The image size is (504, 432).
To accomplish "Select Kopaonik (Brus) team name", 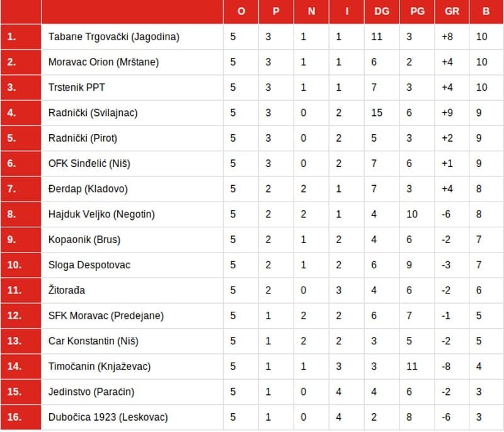I will click(84, 239).
